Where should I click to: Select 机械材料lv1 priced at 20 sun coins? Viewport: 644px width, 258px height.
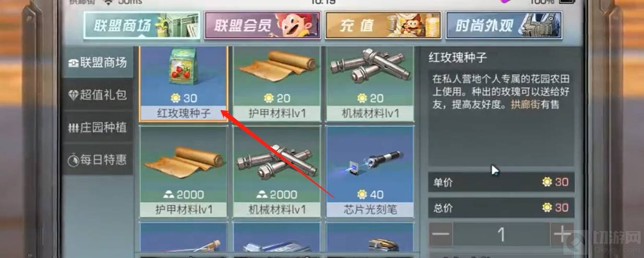coord(370,84)
